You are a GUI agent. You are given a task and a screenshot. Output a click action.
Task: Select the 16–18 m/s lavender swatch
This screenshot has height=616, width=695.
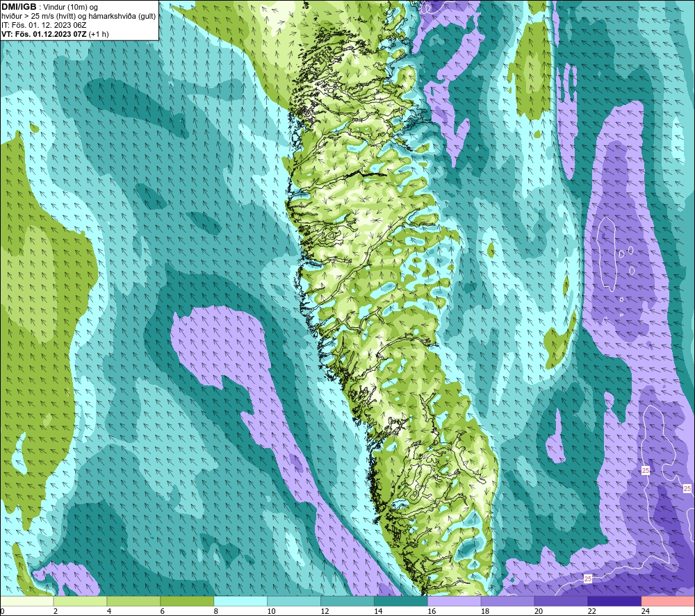(x=455, y=601)
